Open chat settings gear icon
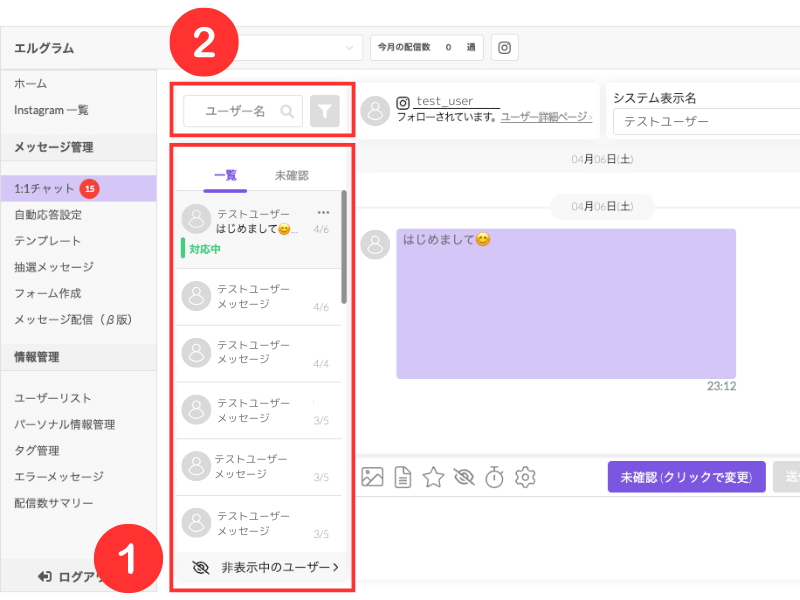This screenshot has height=600, width=800. pos(525,477)
